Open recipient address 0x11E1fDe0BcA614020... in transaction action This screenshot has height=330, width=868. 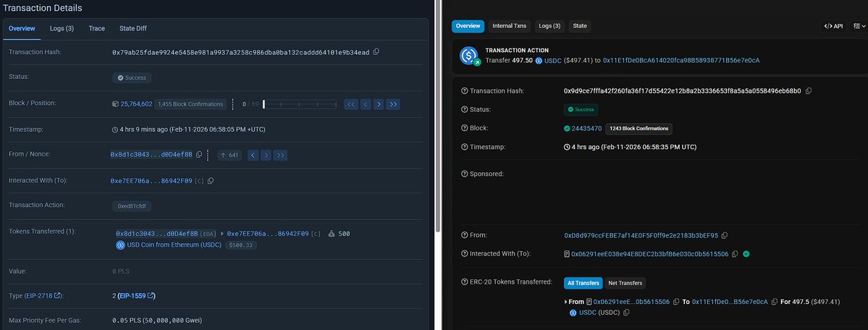(x=681, y=60)
